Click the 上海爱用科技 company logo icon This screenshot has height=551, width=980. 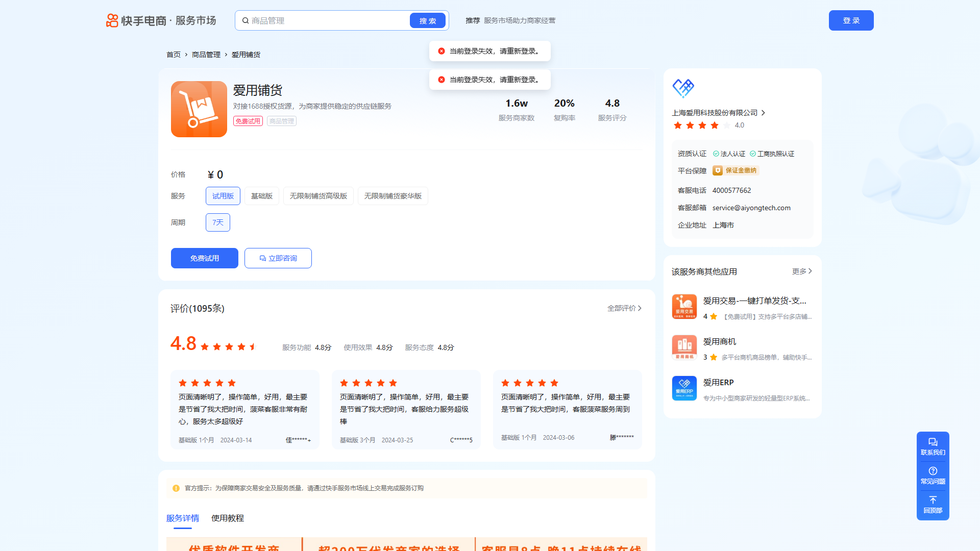coord(683,88)
